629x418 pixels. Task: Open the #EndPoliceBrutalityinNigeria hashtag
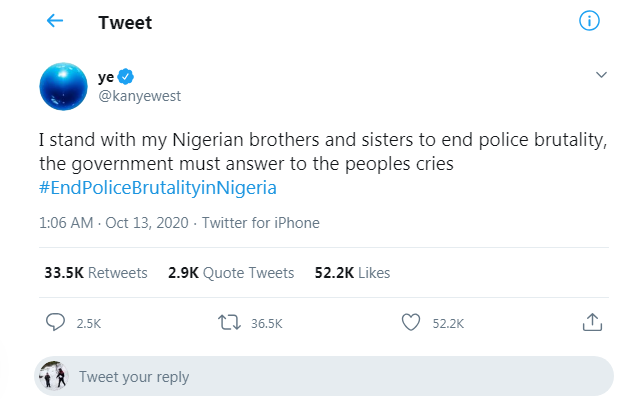click(x=156, y=187)
